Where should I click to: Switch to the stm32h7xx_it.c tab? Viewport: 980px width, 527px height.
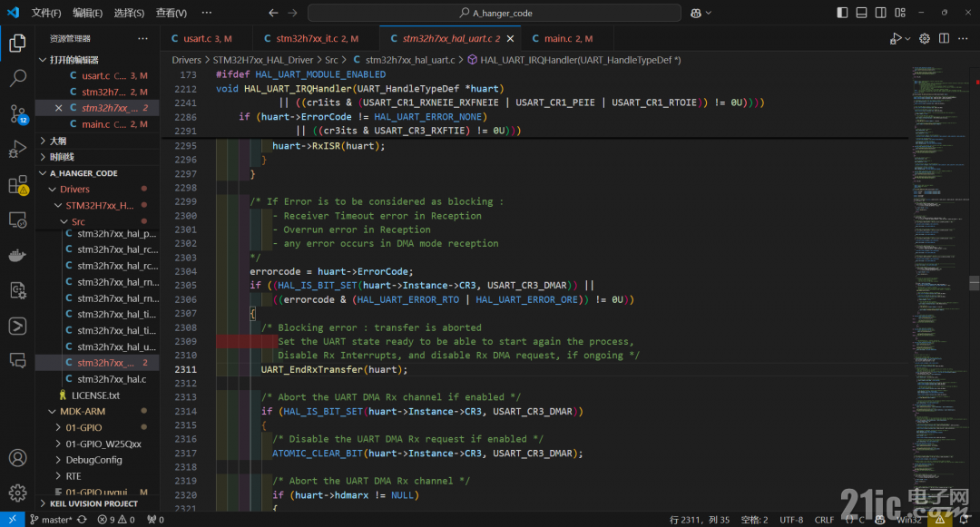(x=317, y=39)
